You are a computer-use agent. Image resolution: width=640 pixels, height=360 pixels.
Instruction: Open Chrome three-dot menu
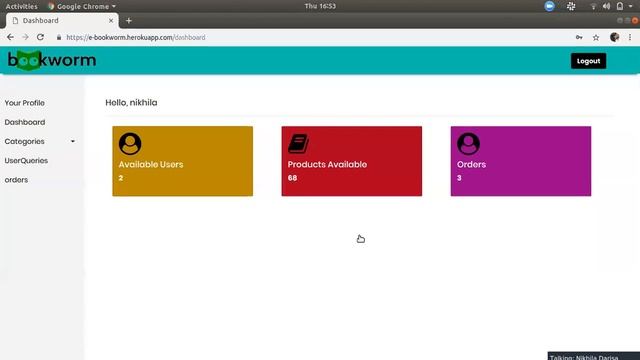pos(630,37)
